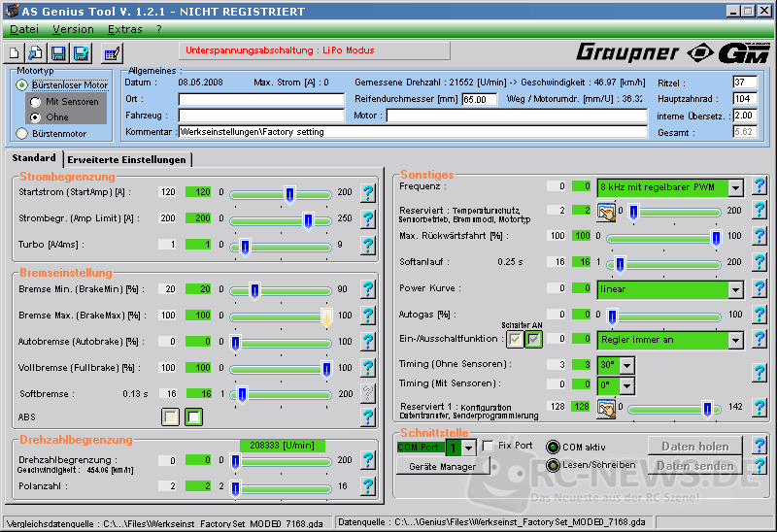Click the second Save-as disk toolbar icon

click(82, 53)
